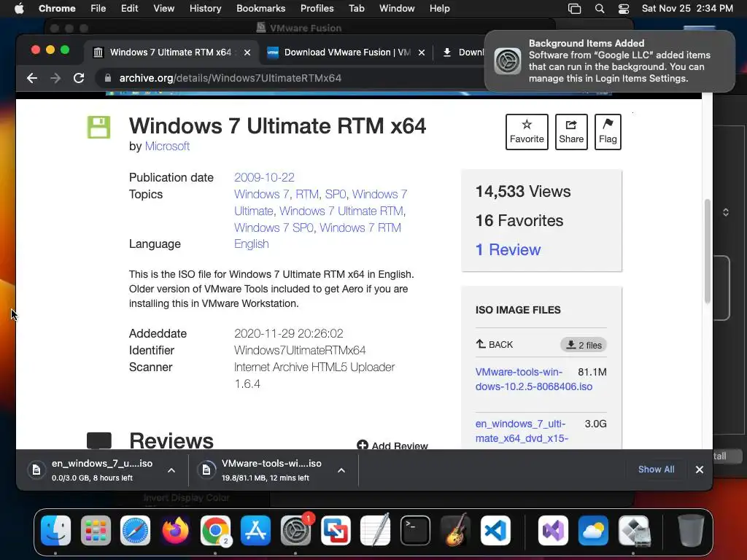Open the Chrome menu
The height and width of the screenshot is (560, 747).
click(x=57, y=9)
